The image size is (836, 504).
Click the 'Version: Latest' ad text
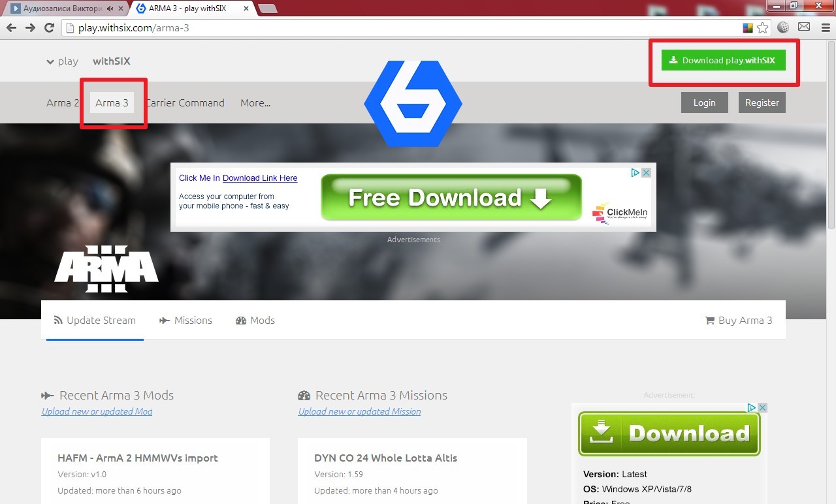point(615,474)
